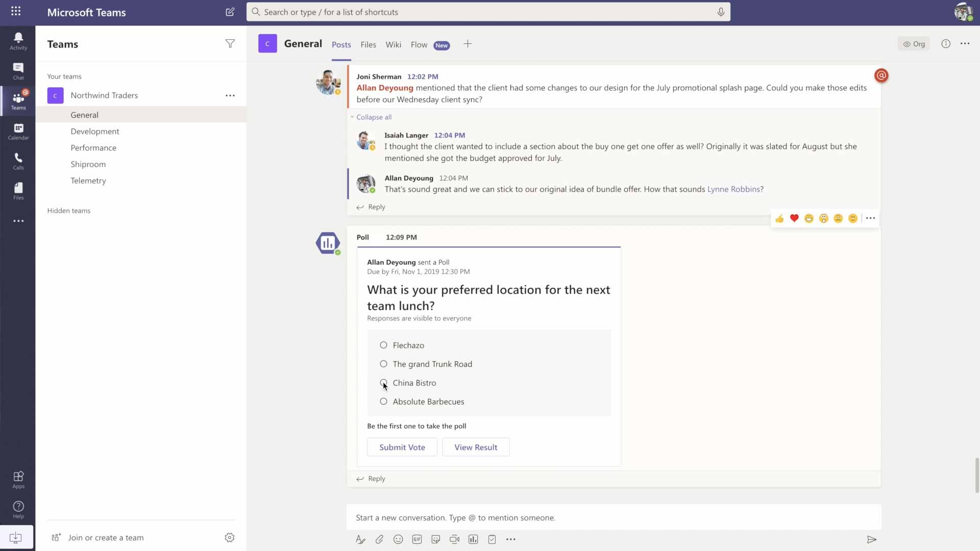Open Northwind Traders more options ellipsis
This screenshot has width=980, height=551.
[230, 95]
